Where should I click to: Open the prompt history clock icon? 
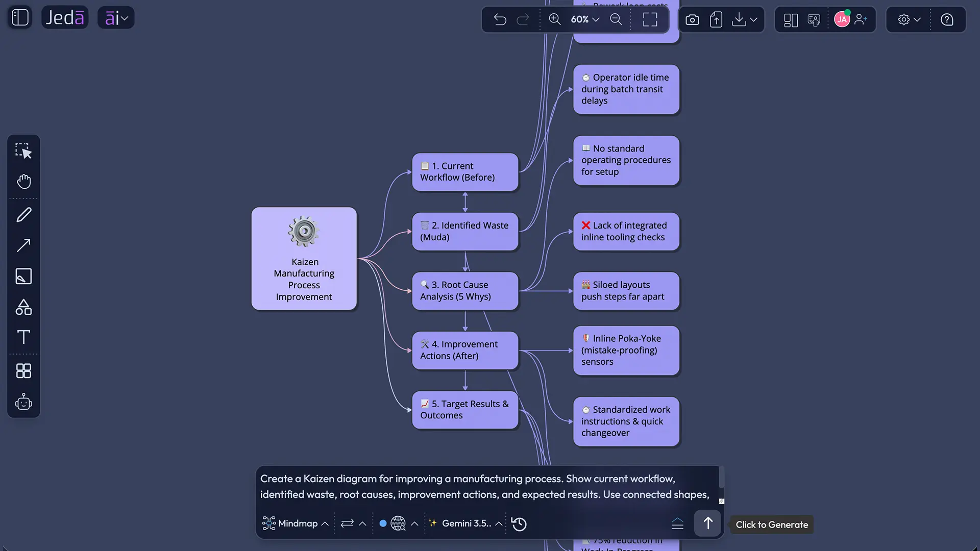519,524
